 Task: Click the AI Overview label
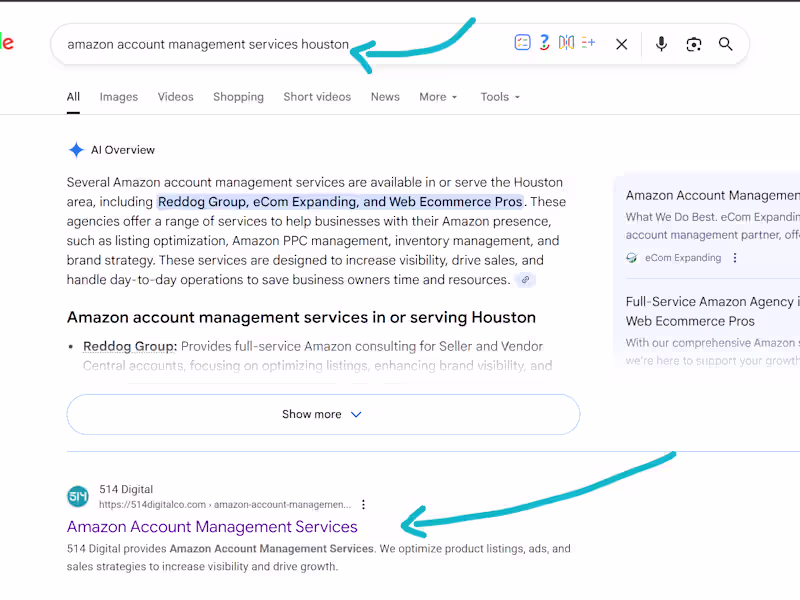tap(123, 150)
